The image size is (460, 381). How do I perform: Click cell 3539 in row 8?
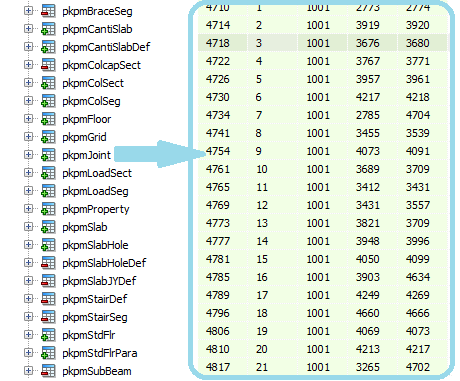point(418,133)
